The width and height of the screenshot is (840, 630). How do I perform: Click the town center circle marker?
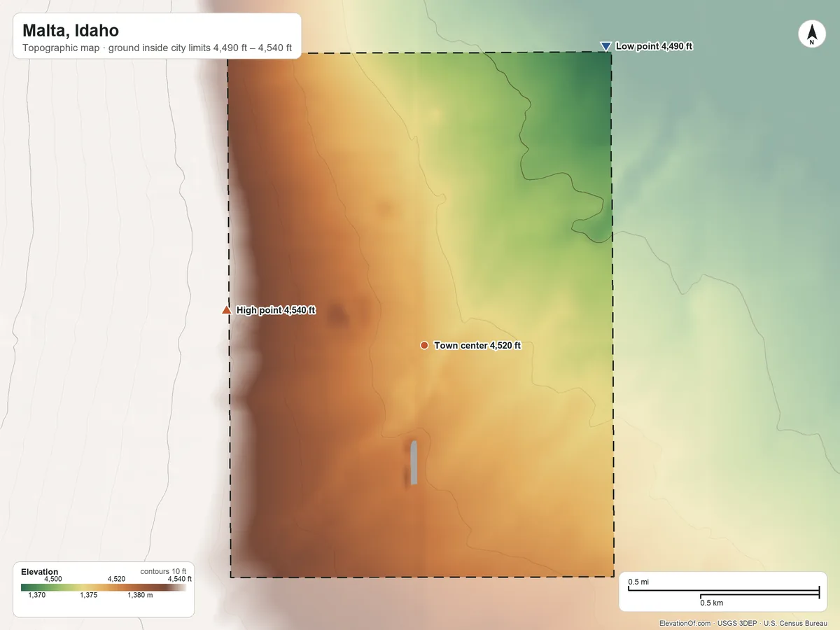tap(424, 345)
